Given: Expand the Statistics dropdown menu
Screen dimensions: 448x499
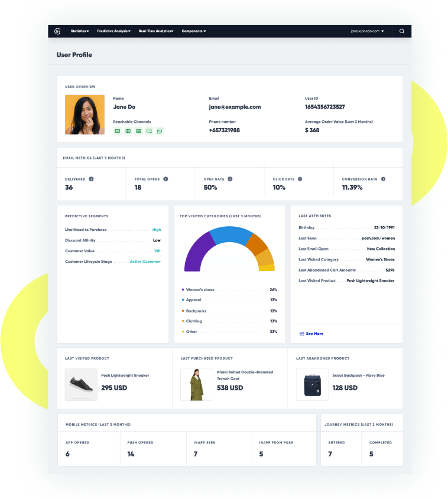Looking at the screenshot, I should (80, 31).
